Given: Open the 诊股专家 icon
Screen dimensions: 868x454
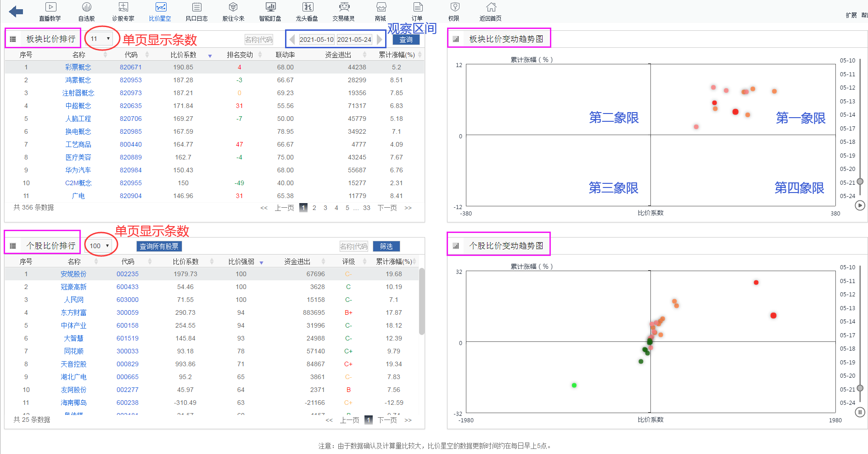Looking at the screenshot, I should point(123,7).
